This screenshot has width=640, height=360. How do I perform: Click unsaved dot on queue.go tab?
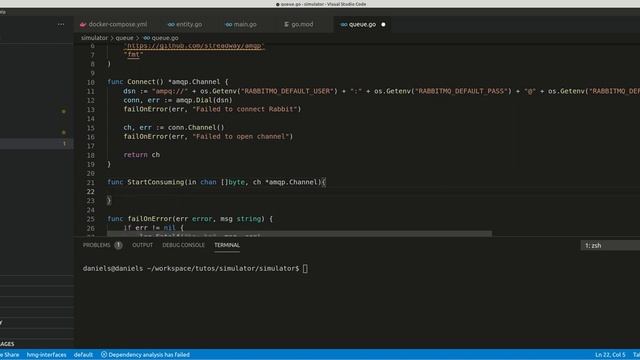(383, 24)
